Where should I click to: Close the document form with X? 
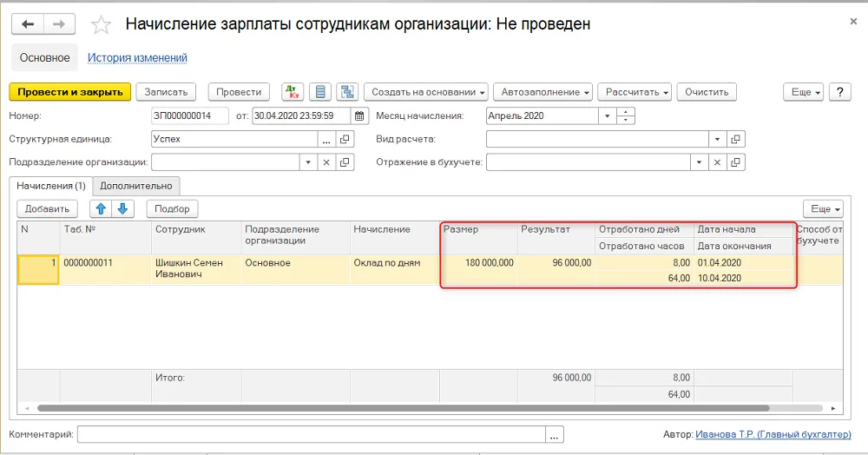point(853,22)
